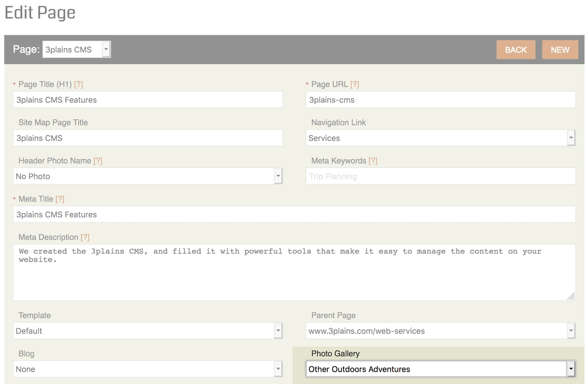Click the Blog label
The height and width of the screenshot is (384, 588).
click(x=26, y=354)
